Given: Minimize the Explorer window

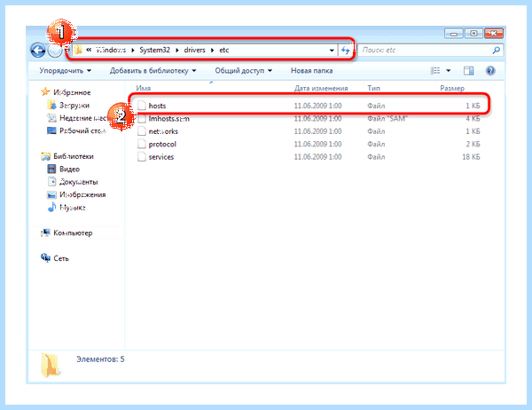Looking at the screenshot, I should [454, 34].
